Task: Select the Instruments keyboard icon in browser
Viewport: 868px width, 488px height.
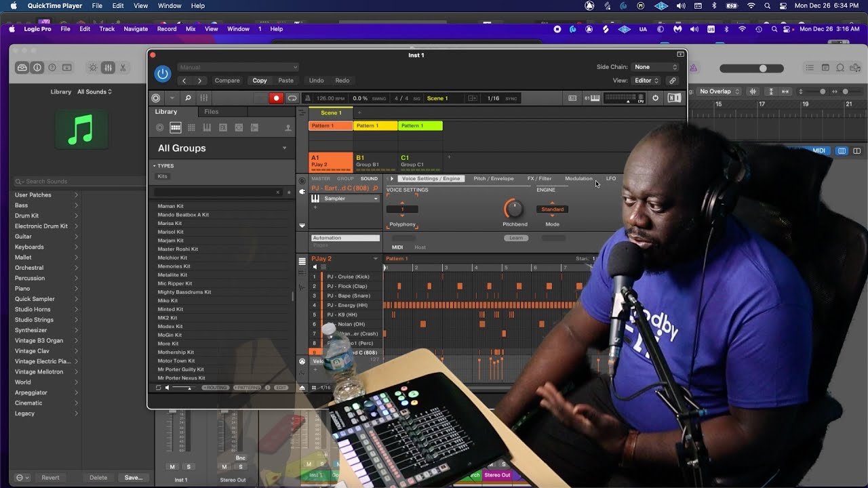Action: [207, 127]
